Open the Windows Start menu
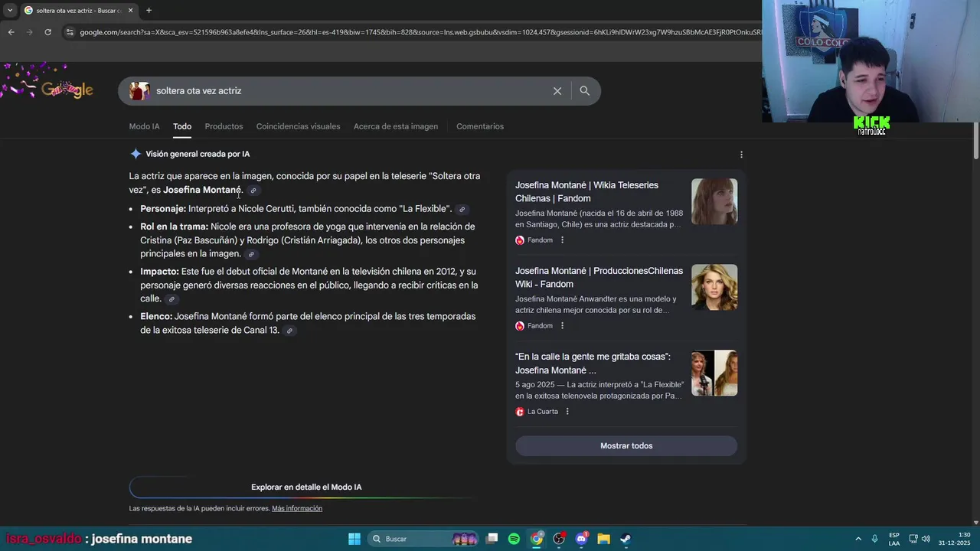Image resolution: width=980 pixels, height=551 pixels. click(x=354, y=539)
